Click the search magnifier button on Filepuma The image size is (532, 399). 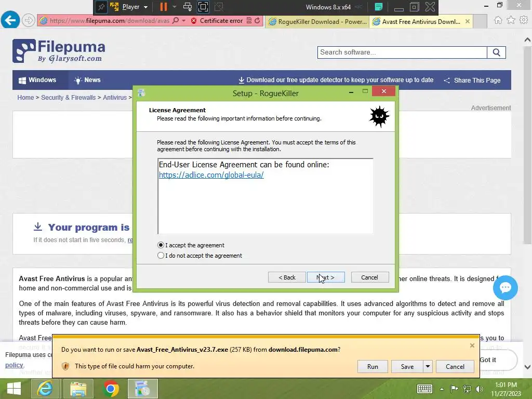496,52
